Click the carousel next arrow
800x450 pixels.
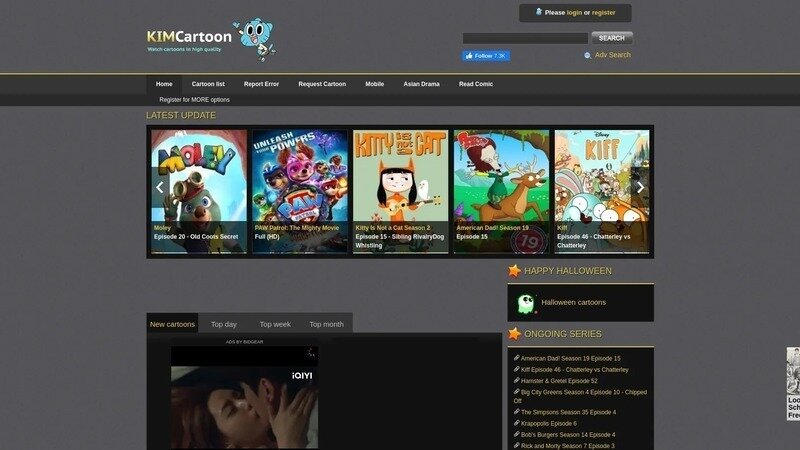[x=641, y=188]
